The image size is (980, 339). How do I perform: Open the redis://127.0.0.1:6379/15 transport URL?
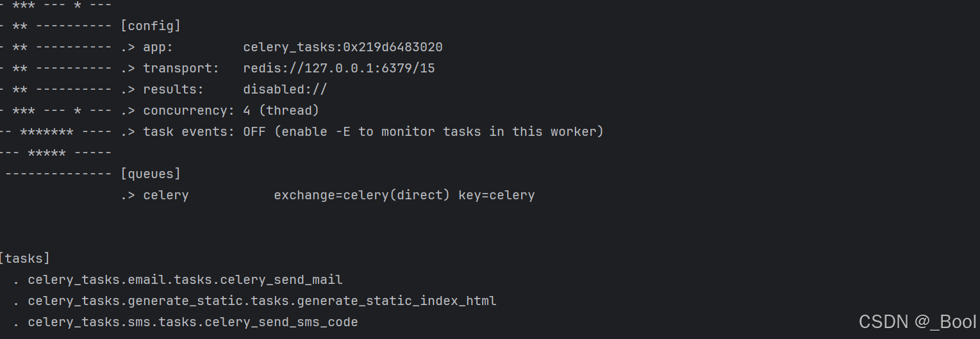click(x=339, y=69)
